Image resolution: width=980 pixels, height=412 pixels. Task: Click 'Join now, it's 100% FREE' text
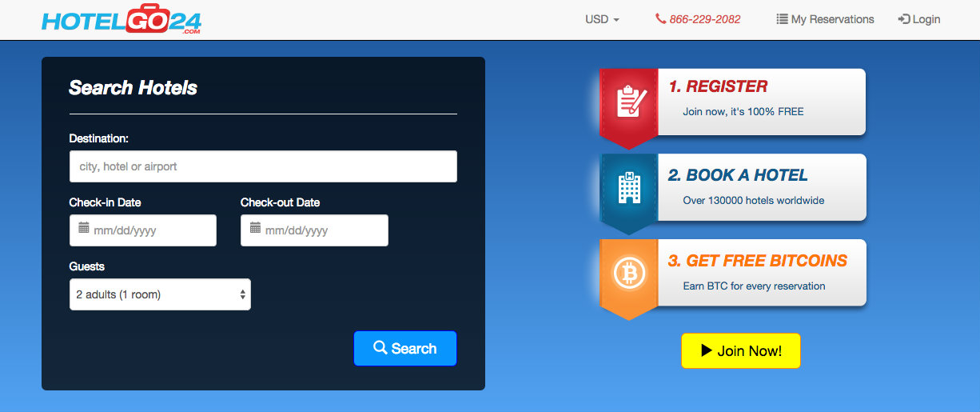click(743, 112)
